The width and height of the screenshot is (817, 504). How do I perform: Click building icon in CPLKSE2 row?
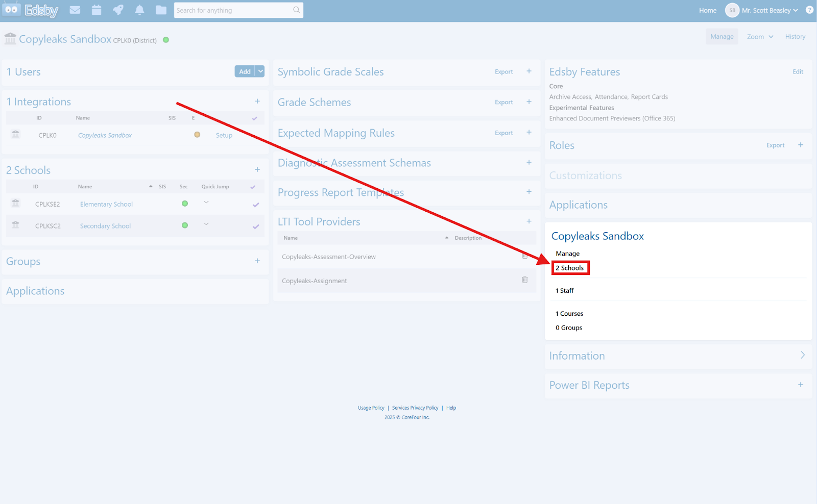tap(16, 203)
